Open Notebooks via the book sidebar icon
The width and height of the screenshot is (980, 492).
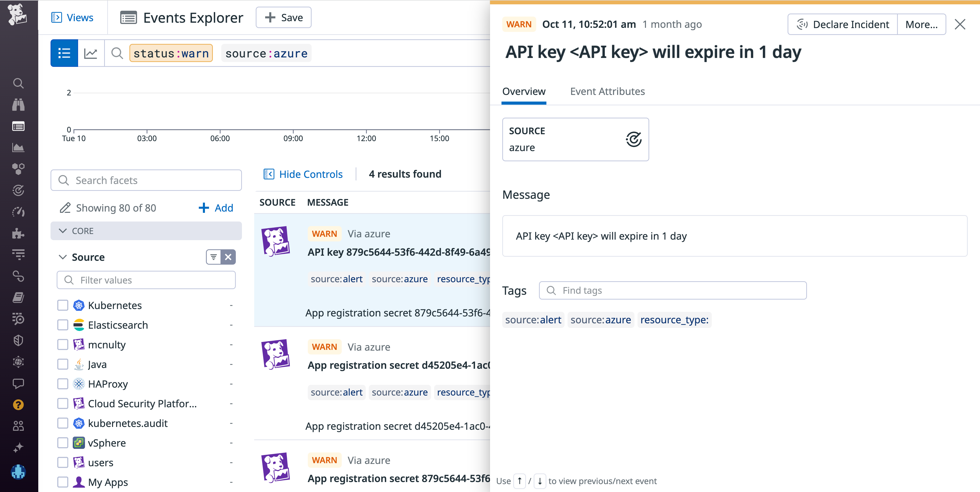pos(18,298)
